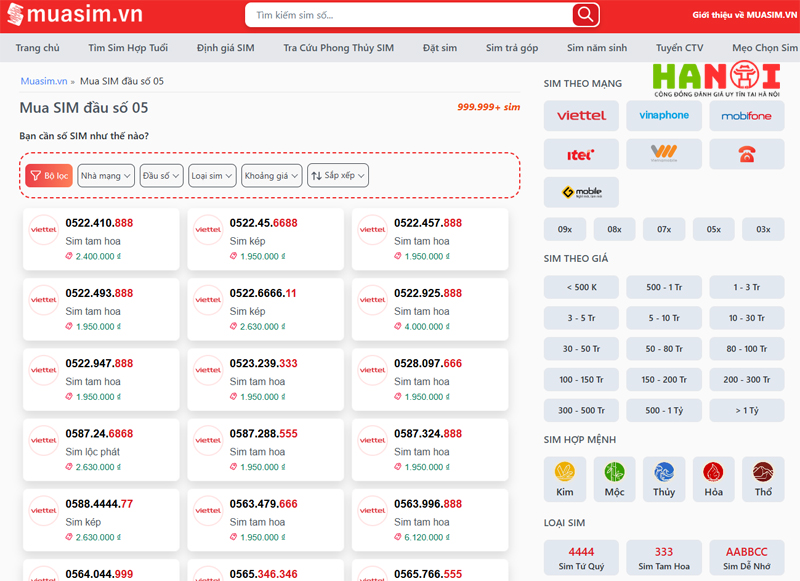Screen dimensions: 800x581
Task: Click the magnifier search button
Action: [585, 15]
